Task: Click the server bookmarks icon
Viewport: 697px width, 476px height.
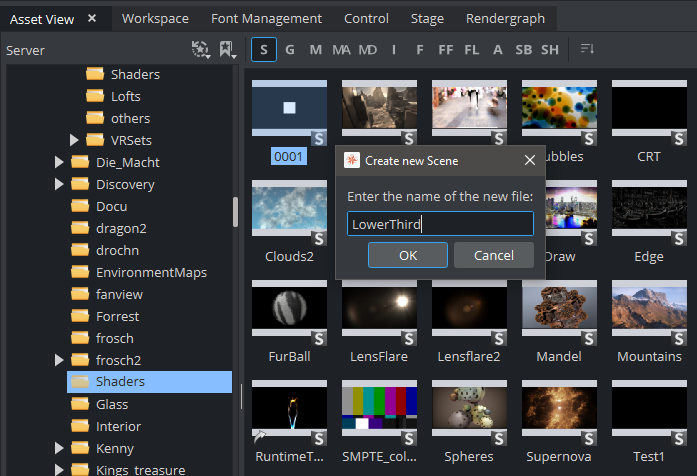Action: (x=227, y=49)
